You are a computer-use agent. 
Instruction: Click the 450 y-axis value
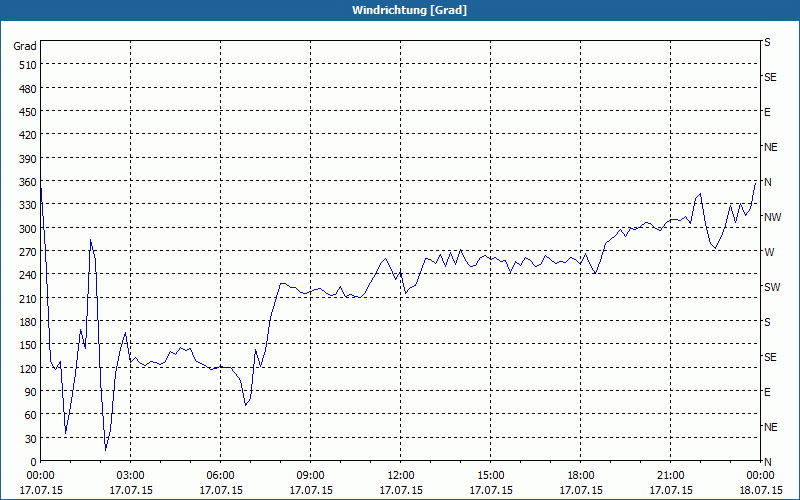click(28, 112)
